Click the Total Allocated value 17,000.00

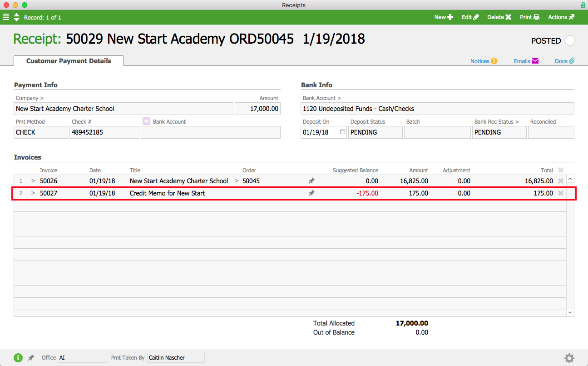pyautogui.click(x=412, y=323)
